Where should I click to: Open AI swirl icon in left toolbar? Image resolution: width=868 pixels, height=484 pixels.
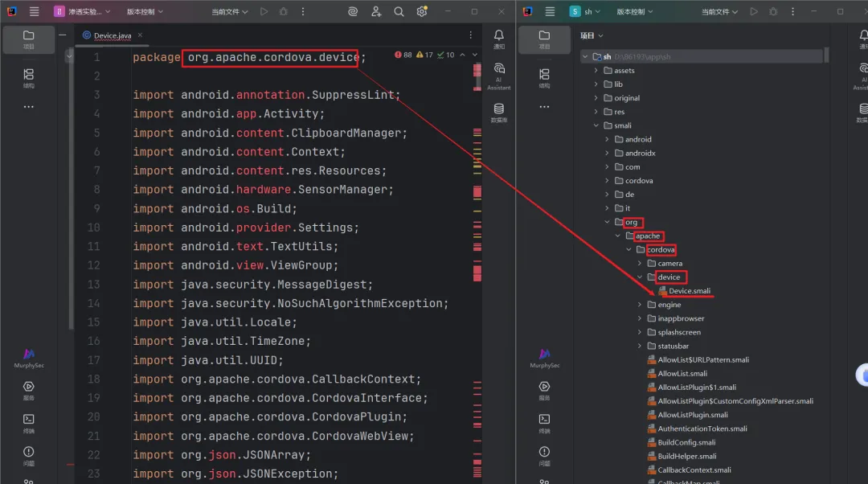[x=353, y=11]
